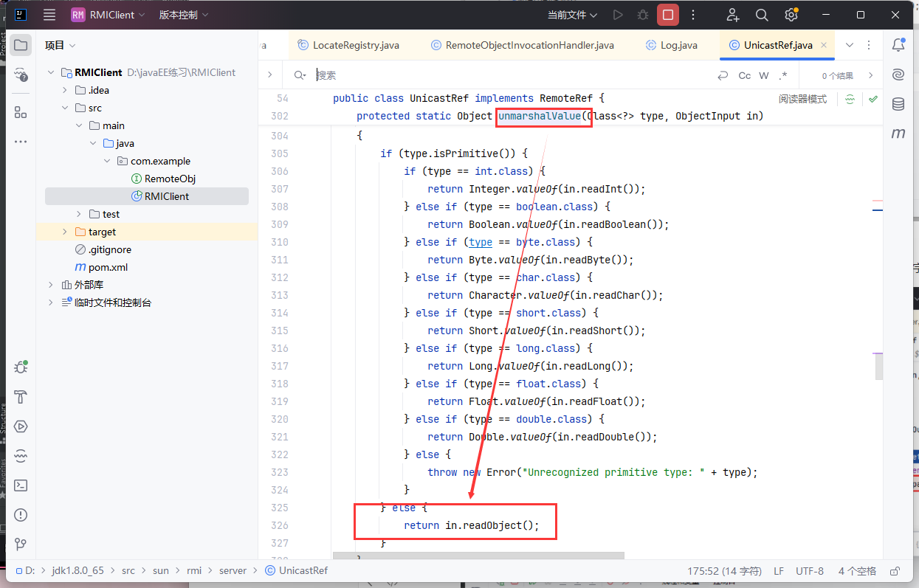919x588 pixels.
Task: Switch to the Log.java tab
Action: (678, 45)
